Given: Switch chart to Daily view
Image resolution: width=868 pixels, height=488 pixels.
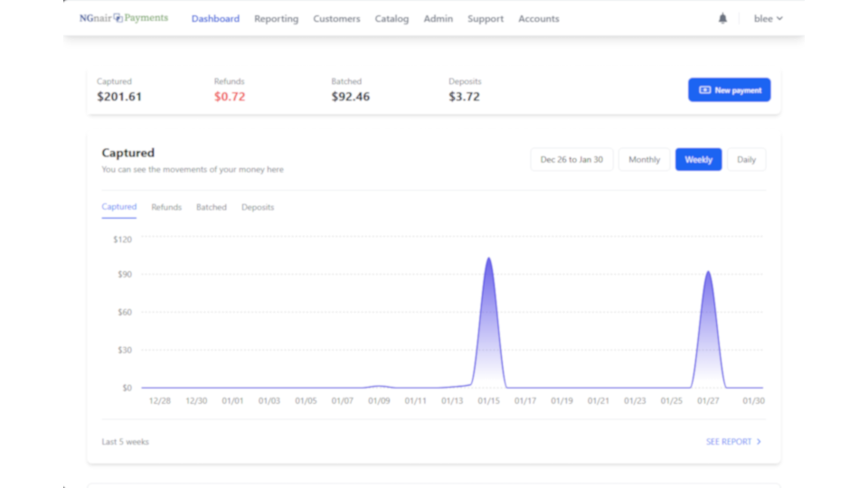Looking at the screenshot, I should click(746, 159).
